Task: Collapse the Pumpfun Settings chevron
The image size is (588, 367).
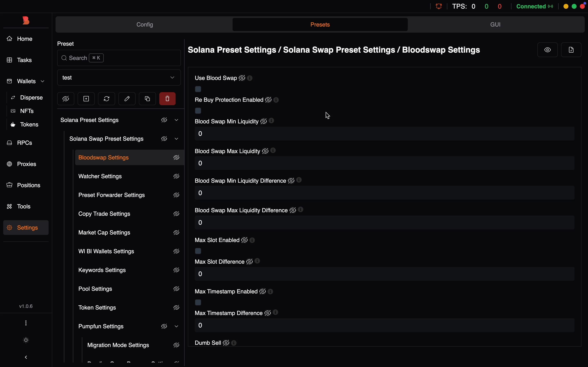Action: tap(177, 326)
